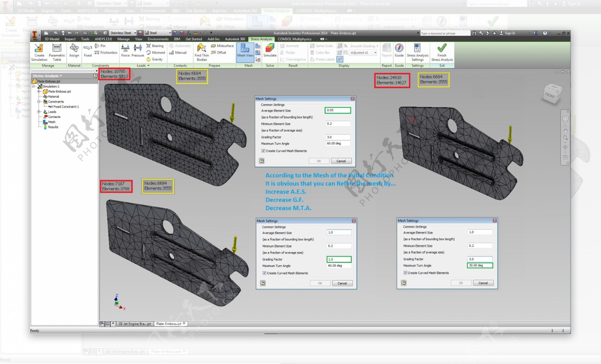Expand the Loads panel dropdown arrow
Viewport: 601px width, 364px height.
tap(148, 66)
